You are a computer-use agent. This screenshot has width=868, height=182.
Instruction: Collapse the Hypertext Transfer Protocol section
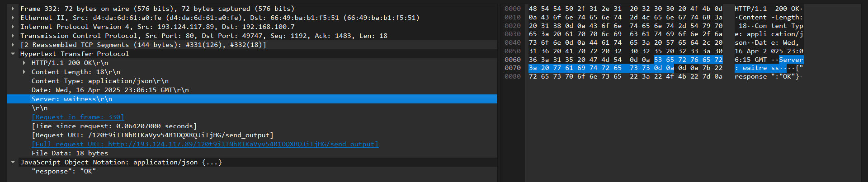tap(13, 54)
